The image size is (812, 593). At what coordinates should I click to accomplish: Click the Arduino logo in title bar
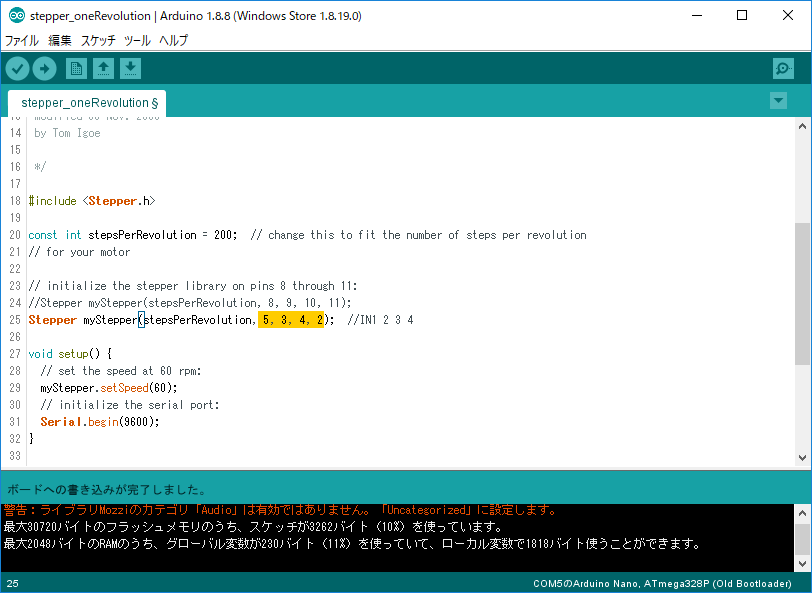(x=17, y=16)
